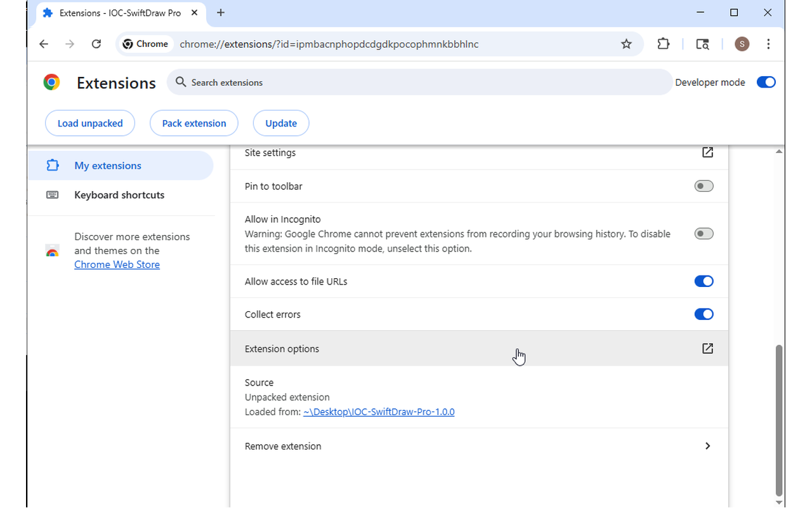Screen dimensions: 812x508
Task: Open the Chrome three-dot menu
Action: 768,44
